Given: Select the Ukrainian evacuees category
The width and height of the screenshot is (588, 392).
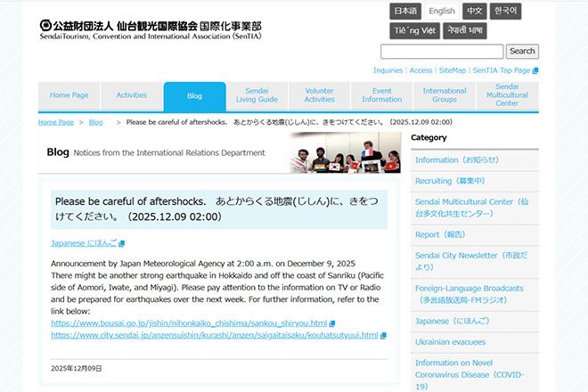Looking at the screenshot, I should pyautogui.click(x=450, y=341).
